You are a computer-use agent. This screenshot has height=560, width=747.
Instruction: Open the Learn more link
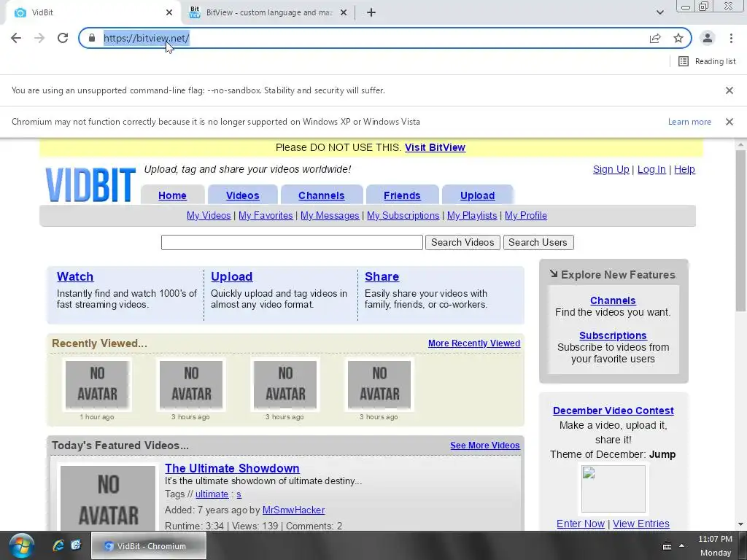point(689,122)
